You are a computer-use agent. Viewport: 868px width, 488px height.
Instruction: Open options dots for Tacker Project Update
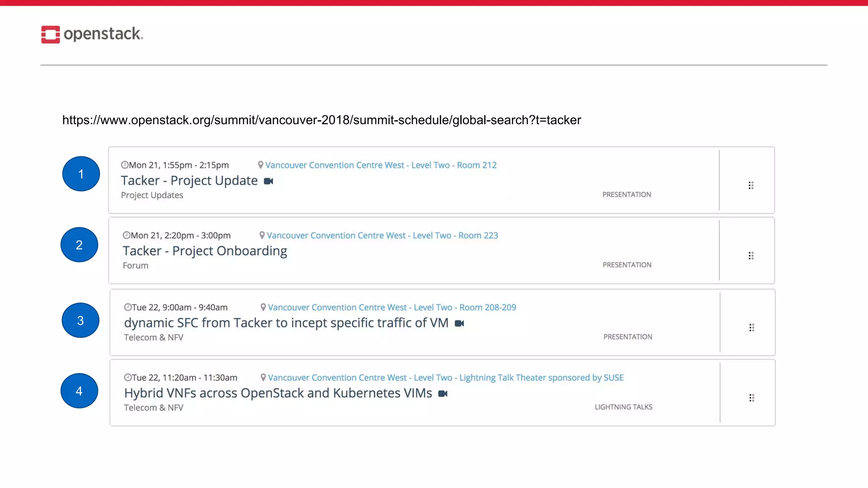click(751, 186)
